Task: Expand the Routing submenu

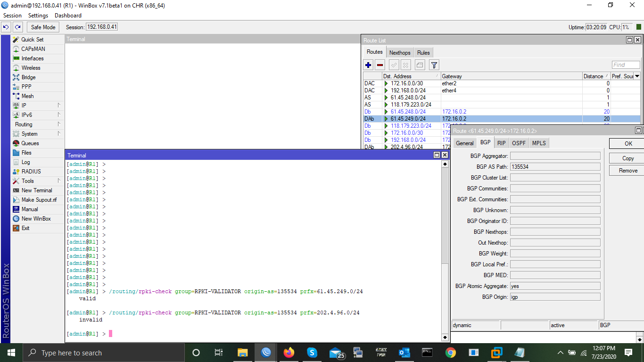Action: (x=59, y=124)
